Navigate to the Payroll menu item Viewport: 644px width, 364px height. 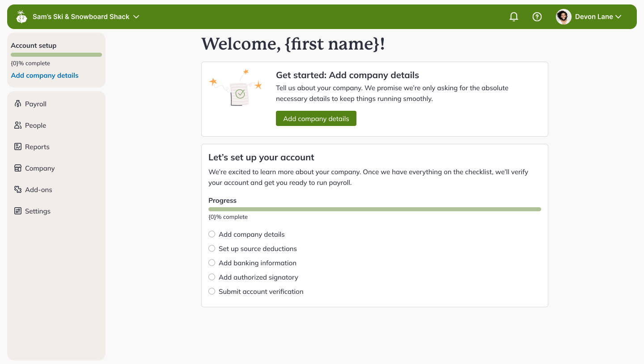tap(36, 104)
